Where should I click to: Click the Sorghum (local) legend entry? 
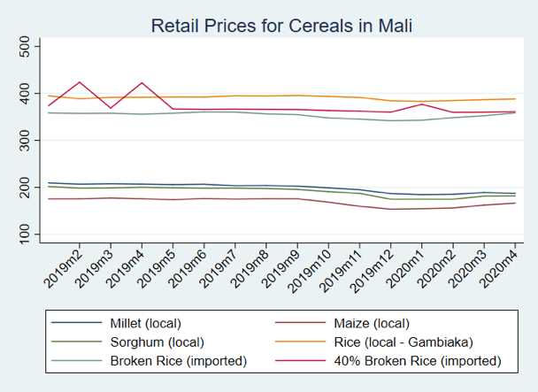pyautogui.click(x=158, y=342)
